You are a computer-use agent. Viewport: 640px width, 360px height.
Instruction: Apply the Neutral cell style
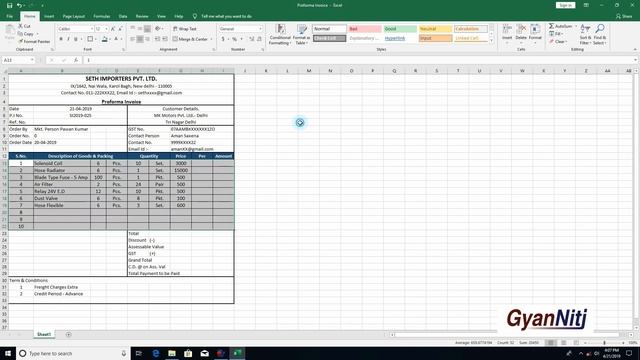[436, 29]
